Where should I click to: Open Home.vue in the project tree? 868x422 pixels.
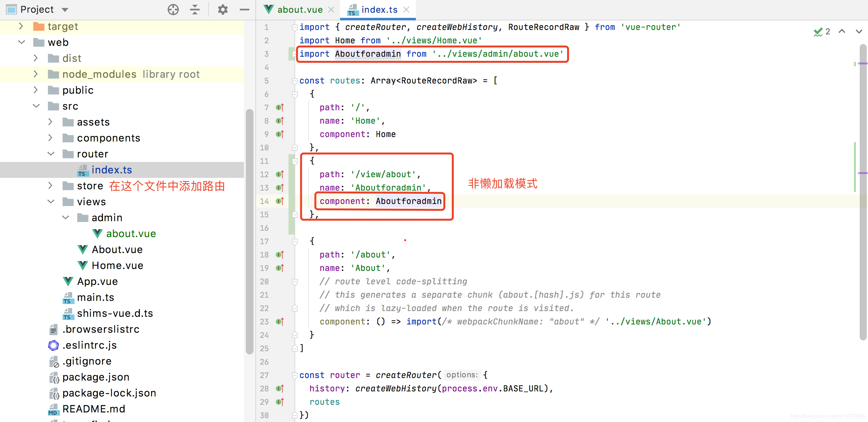click(117, 266)
